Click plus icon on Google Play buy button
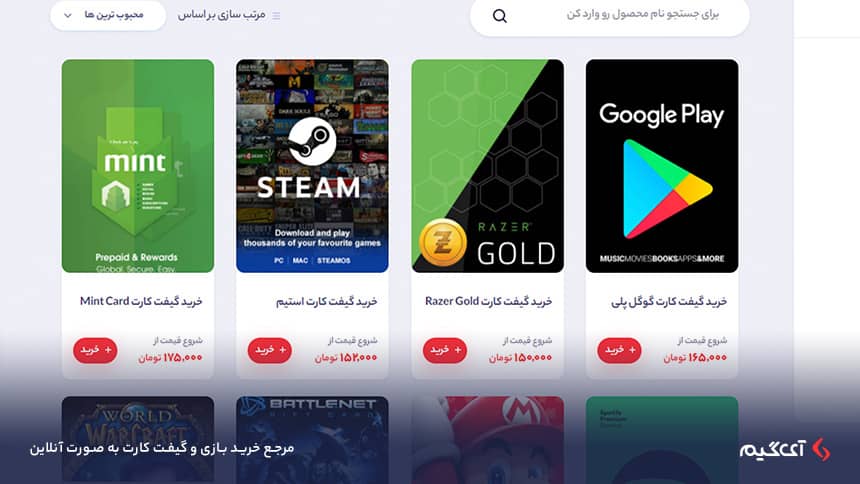860x484 pixels. point(632,350)
